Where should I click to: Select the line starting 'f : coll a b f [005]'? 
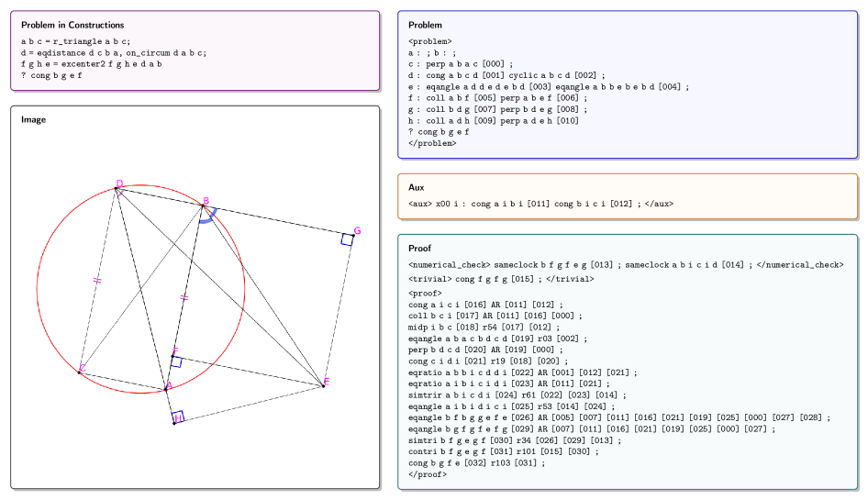[497, 98]
